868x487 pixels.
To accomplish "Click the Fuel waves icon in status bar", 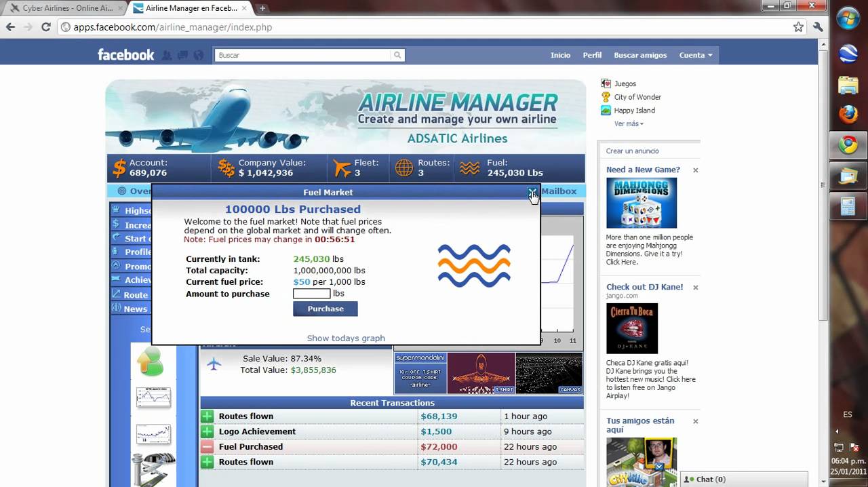I will point(469,168).
